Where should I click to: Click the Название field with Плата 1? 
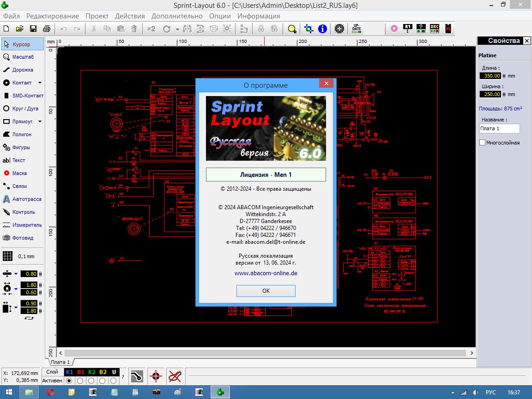coord(499,128)
